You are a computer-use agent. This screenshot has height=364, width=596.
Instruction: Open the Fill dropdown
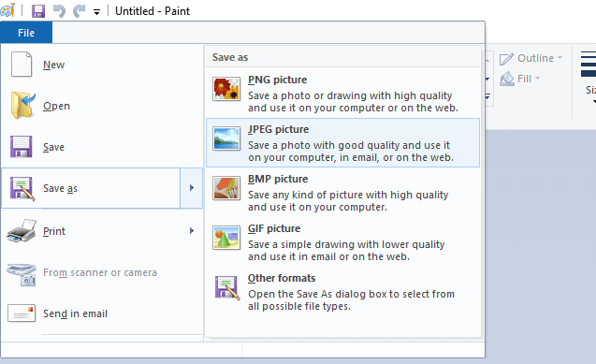coord(519,79)
